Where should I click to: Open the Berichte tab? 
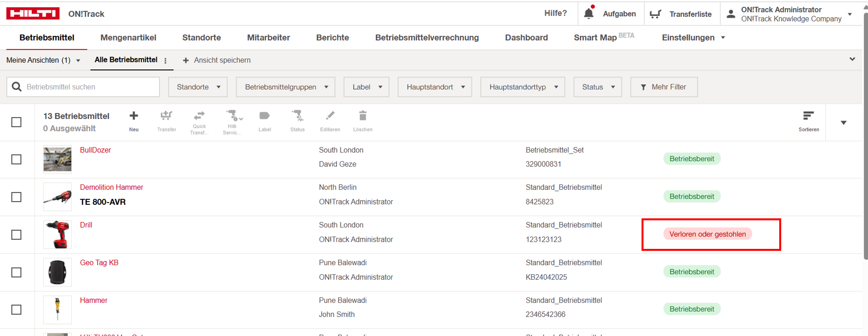click(332, 38)
